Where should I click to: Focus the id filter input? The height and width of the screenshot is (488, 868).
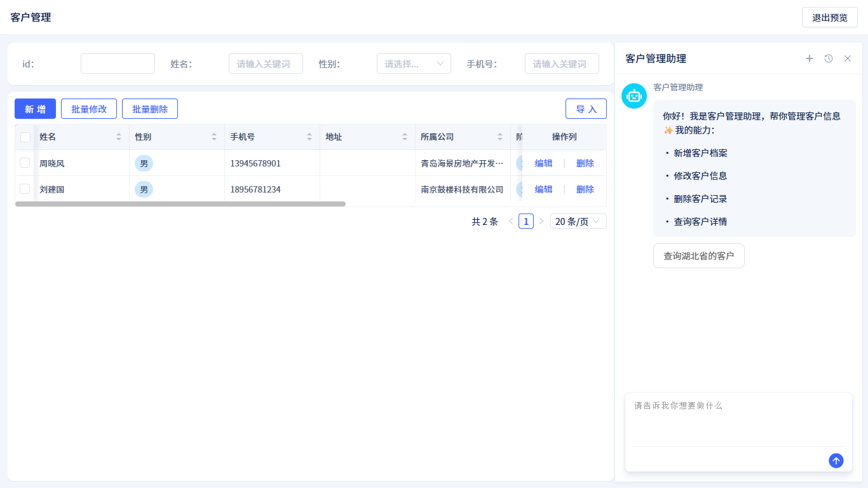[118, 64]
